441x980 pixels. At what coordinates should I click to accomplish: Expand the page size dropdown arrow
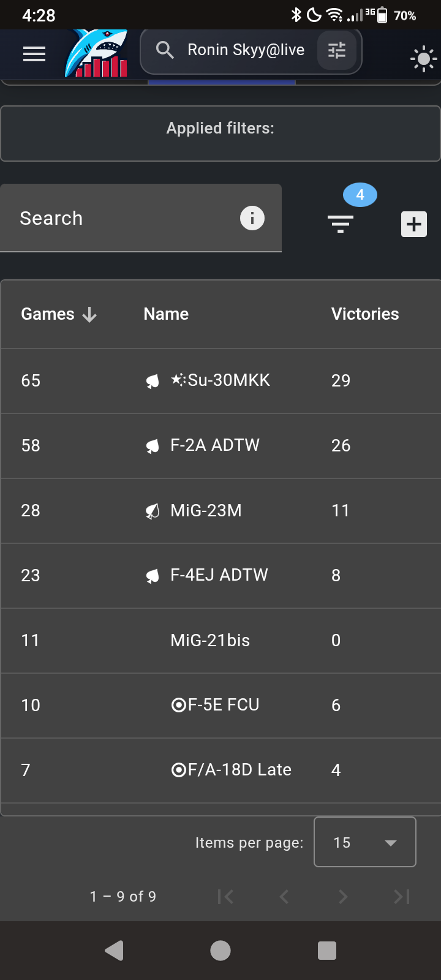pos(391,843)
